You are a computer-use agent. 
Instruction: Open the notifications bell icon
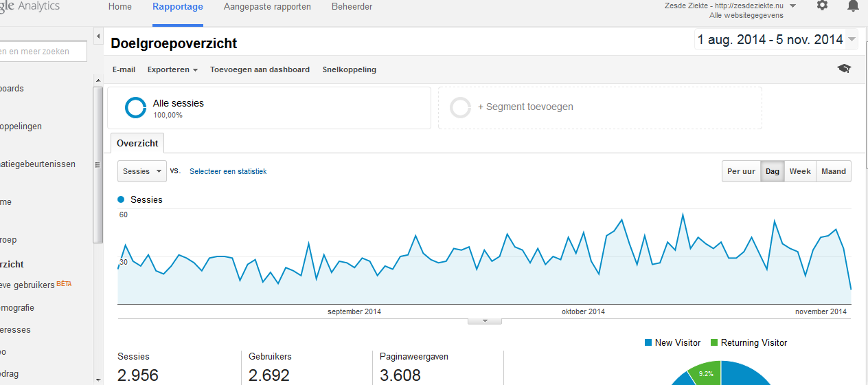click(x=853, y=5)
